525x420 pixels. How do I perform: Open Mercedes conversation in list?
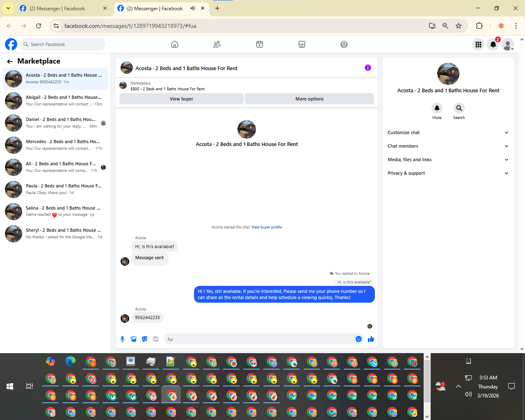point(55,145)
